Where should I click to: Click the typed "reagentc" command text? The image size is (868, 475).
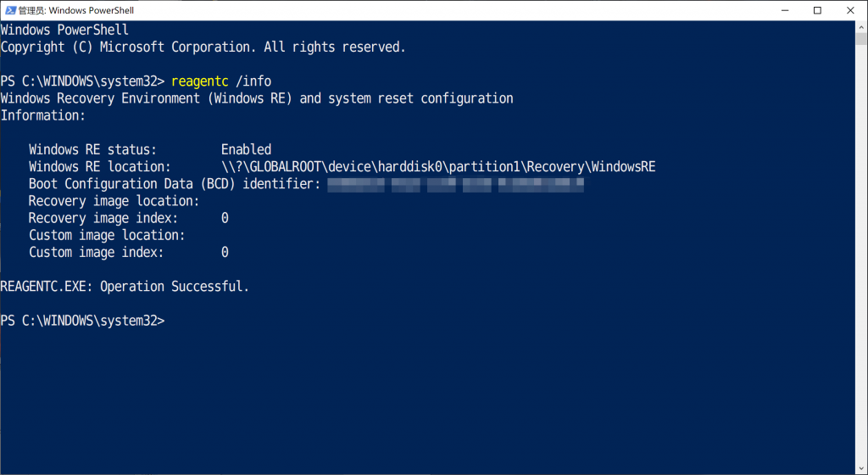coord(199,81)
